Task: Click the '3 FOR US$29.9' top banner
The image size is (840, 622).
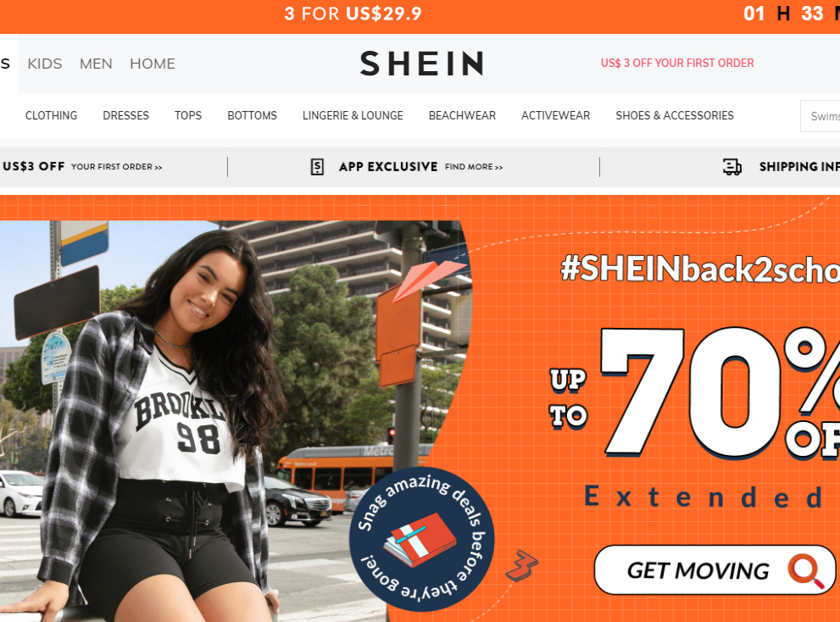Action: click(353, 14)
